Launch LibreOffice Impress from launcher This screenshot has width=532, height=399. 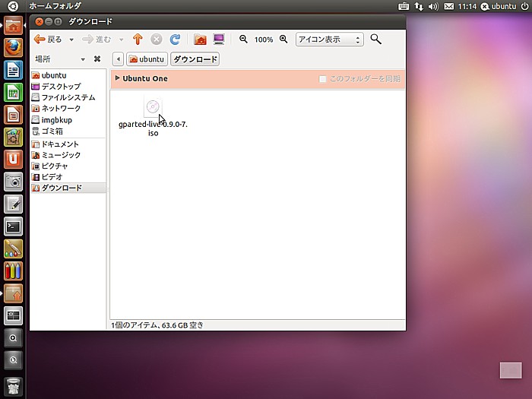(13, 115)
